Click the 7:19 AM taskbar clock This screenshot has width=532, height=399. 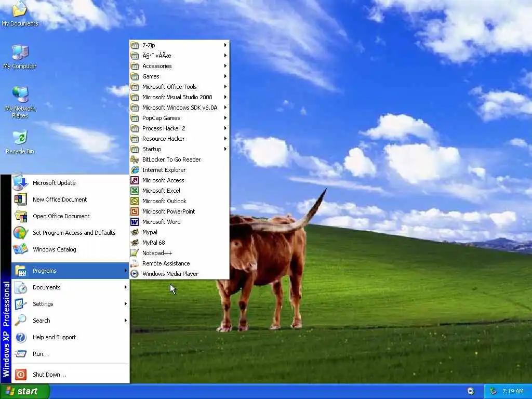[x=513, y=392]
